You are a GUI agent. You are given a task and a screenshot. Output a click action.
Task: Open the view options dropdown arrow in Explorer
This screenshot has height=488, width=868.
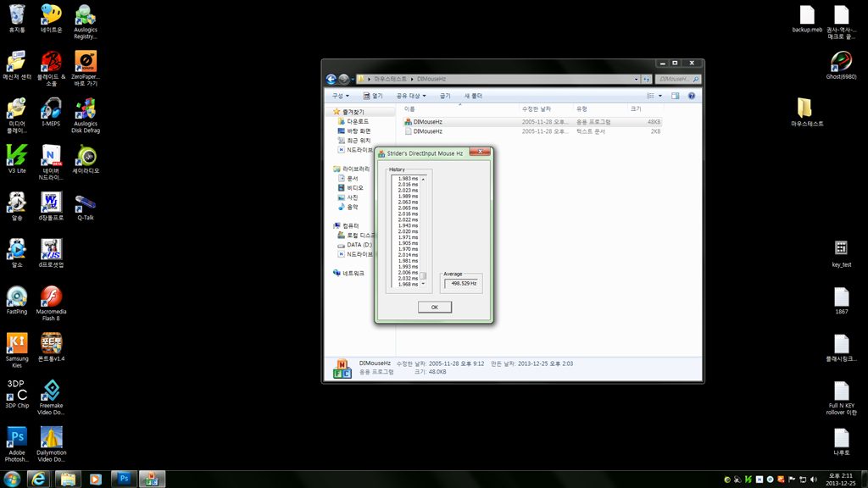[x=659, y=96]
